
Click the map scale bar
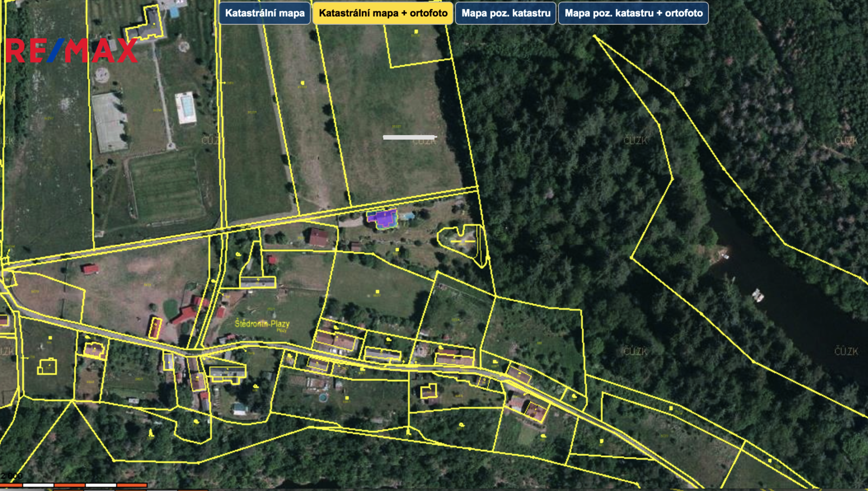pyautogui.click(x=73, y=484)
